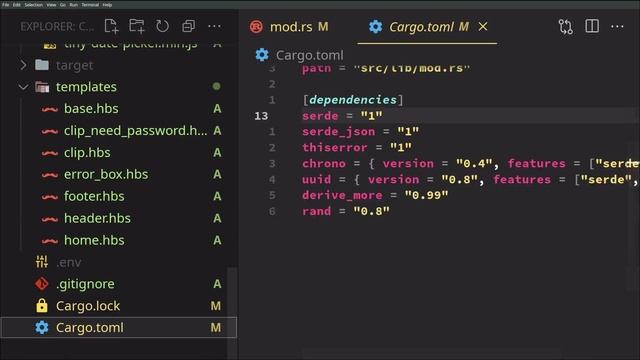Click the target folder icon
The image size is (640, 360).
pyautogui.click(x=42, y=65)
